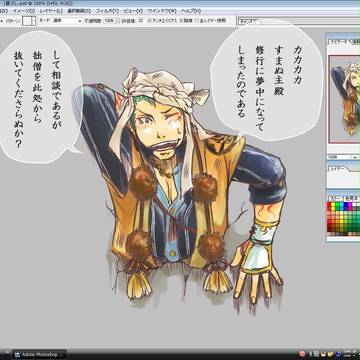
Task: Click the navigator preview thumbnail
Action: (345, 99)
